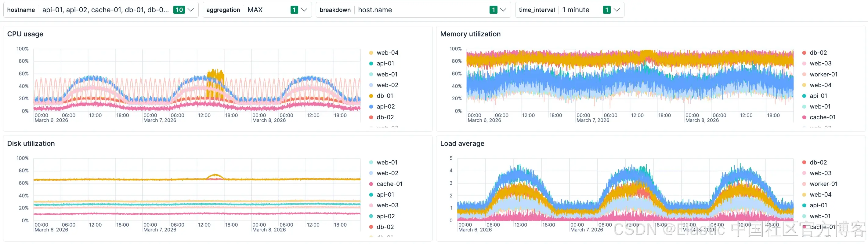868x244 pixels.
Task: Expand the breakdown host.name dropdown chevron
Action: tap(503, 10)
